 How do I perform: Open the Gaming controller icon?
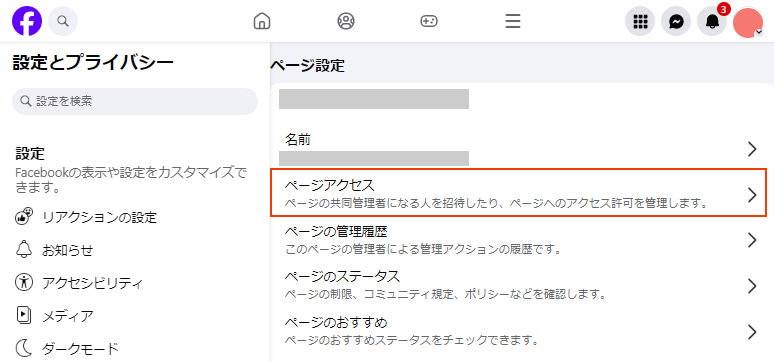tap(428, 21)
